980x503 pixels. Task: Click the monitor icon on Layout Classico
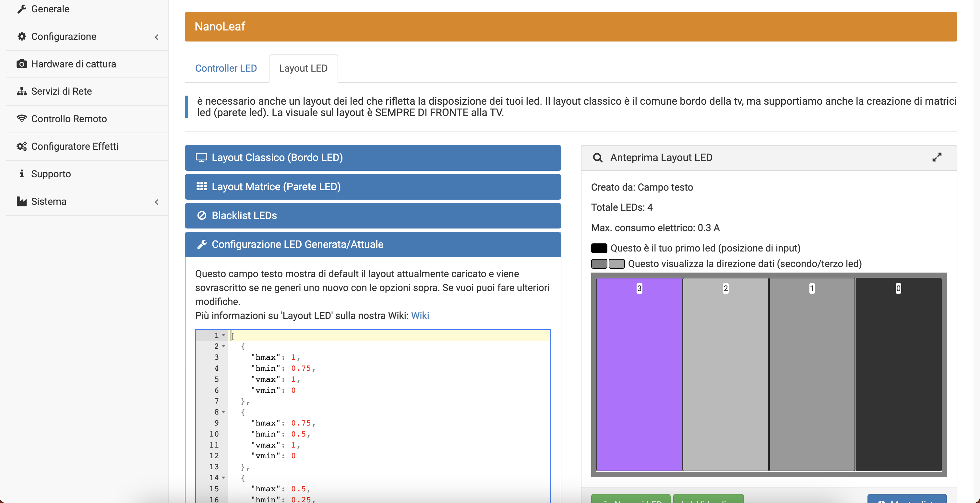(201, 158)
